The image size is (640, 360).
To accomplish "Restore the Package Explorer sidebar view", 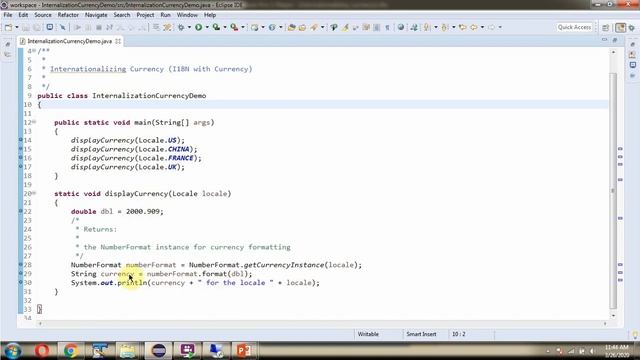I will click(x=8, y=44).
